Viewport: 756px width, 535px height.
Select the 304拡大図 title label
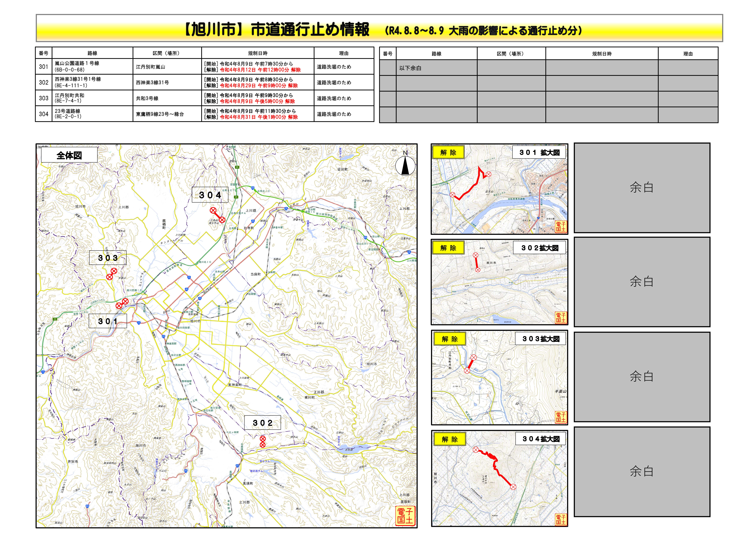(x=540, y=439)
